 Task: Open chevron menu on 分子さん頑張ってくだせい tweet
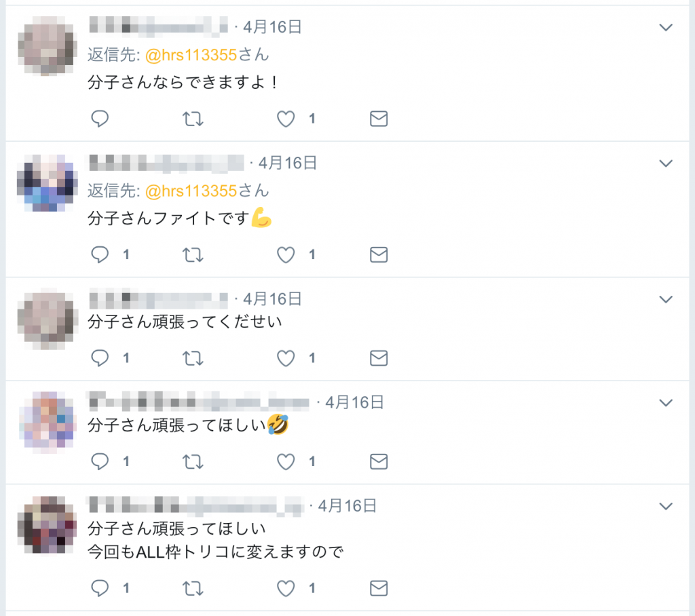point(666,300)
